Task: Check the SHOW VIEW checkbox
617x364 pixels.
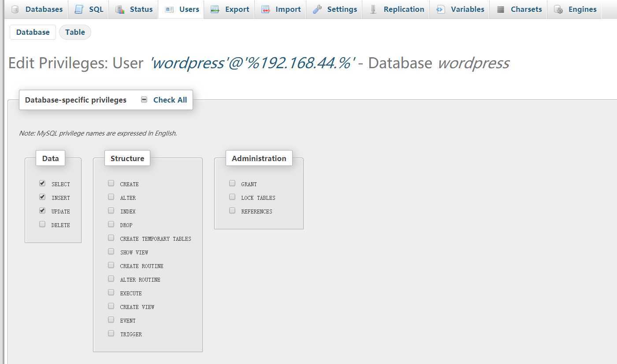Action: point(111,251)
